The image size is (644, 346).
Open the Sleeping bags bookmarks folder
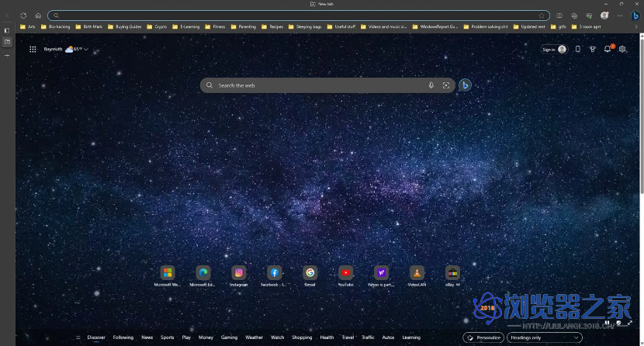(x=305, y=26)
